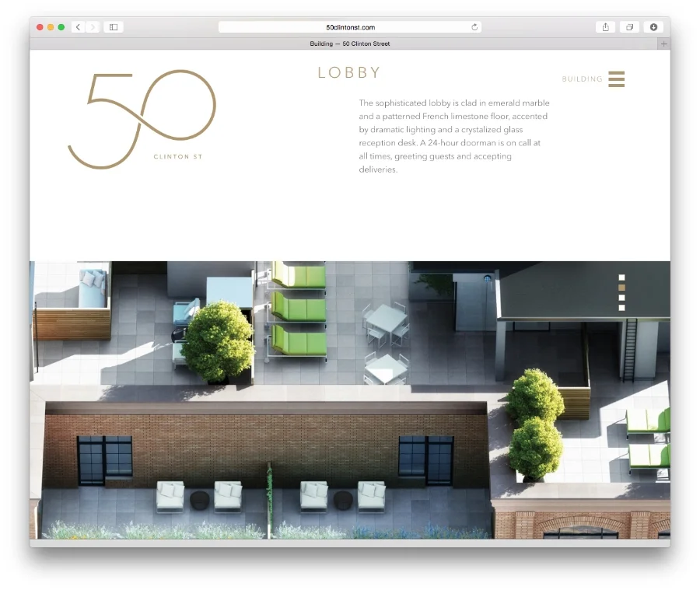Open the Downloads icon
The width and height of the screenshot is (700, 590).
(x=653, y=27)
